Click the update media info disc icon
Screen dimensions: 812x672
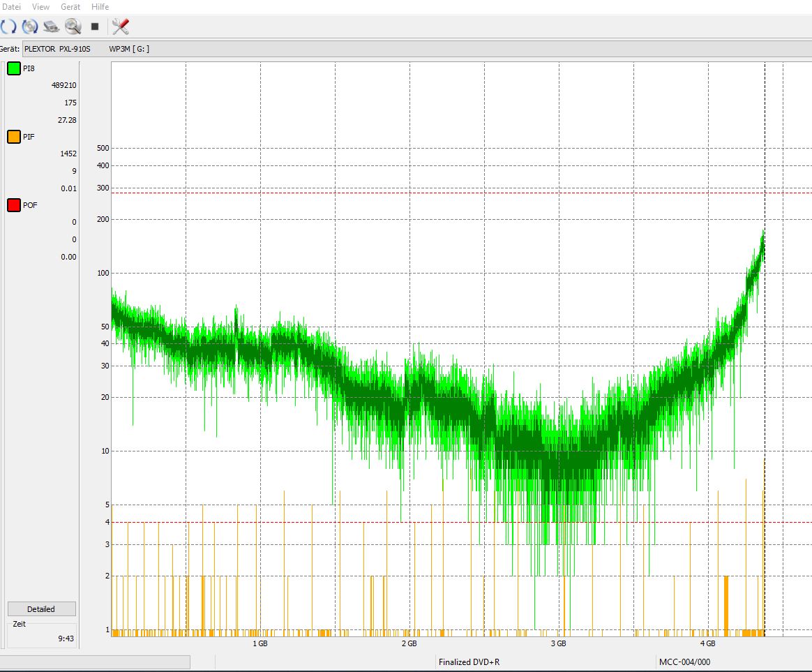pyautogui.click(x=30, y=27)
